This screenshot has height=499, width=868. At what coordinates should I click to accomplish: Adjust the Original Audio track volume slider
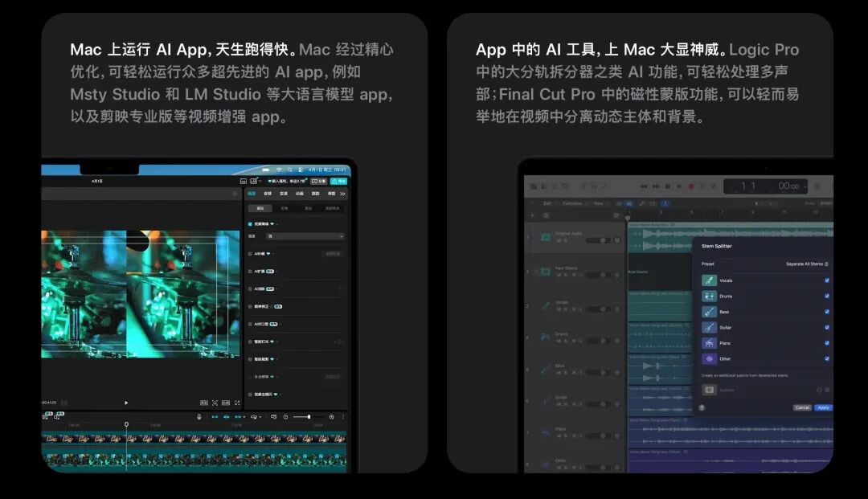point(599,240)
